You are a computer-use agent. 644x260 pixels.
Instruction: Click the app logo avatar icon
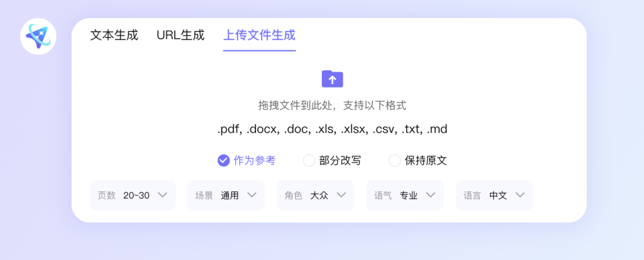coord(38,36)
